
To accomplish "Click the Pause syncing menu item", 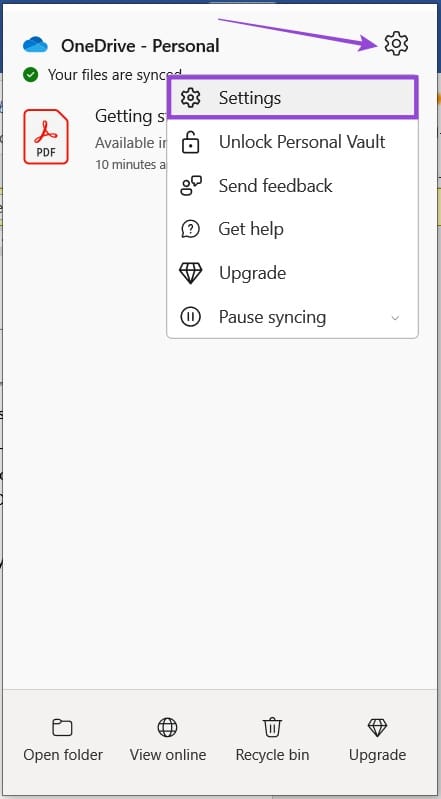I will pos(293,317).
